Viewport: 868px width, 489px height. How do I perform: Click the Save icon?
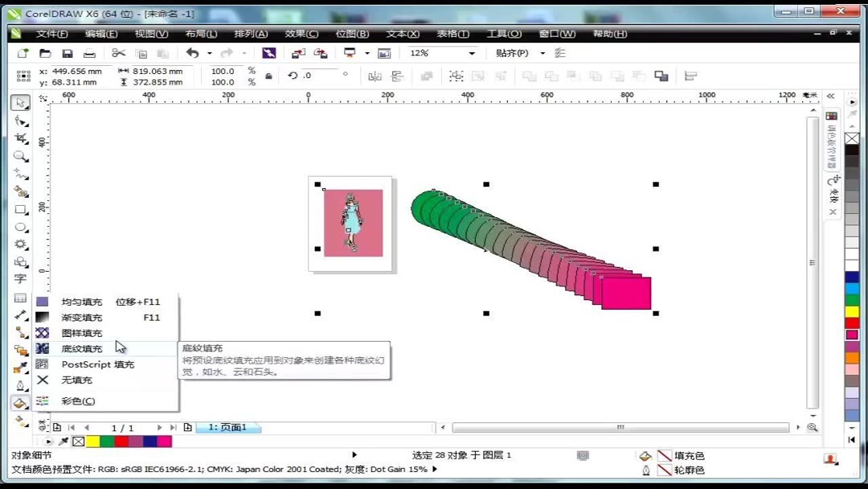click(x=68, y=52)
